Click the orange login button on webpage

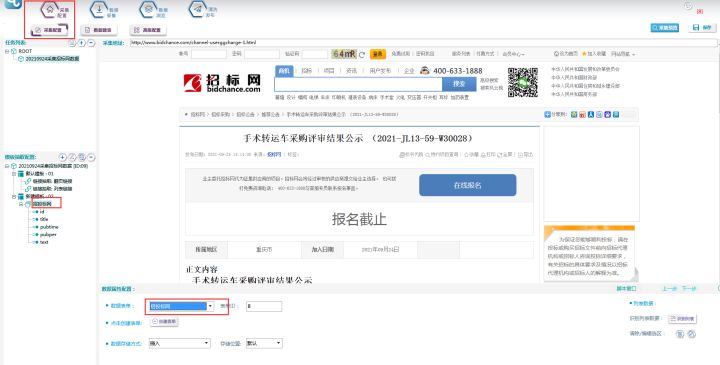(377, 54)
